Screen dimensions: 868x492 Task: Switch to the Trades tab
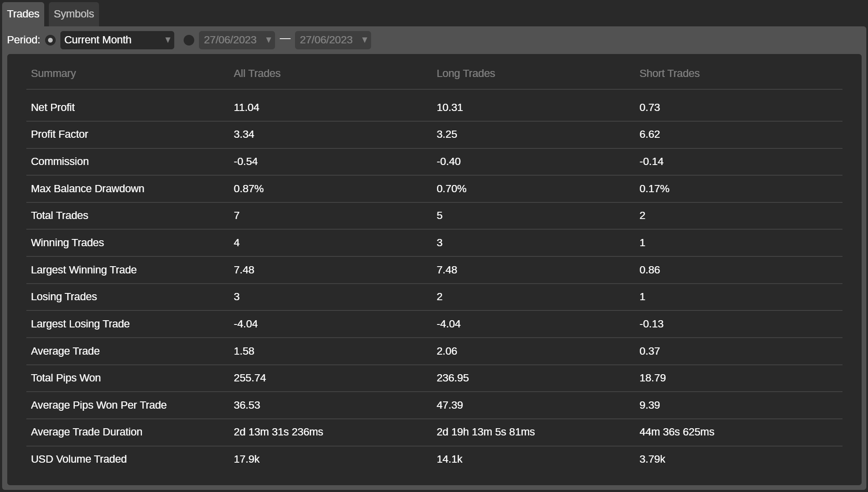23,14
